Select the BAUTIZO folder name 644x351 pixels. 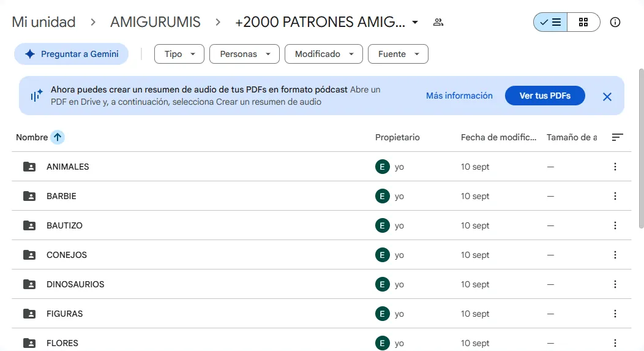pos(64,225)
